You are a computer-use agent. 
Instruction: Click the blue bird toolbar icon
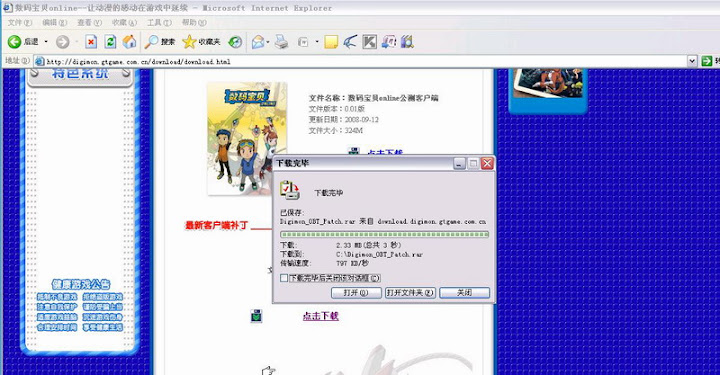click(x=350, y=42)
